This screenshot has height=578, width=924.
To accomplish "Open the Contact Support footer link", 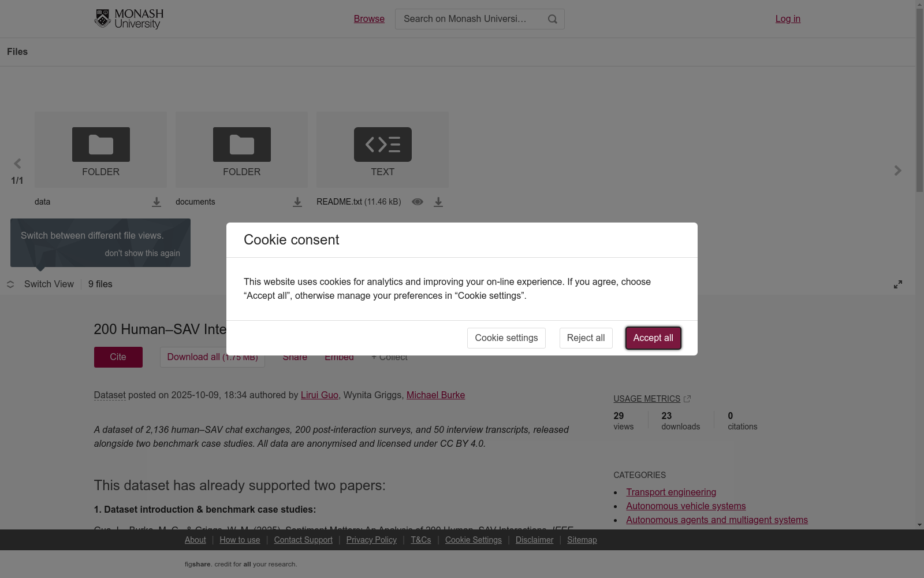I will click(x=303, y=540).
